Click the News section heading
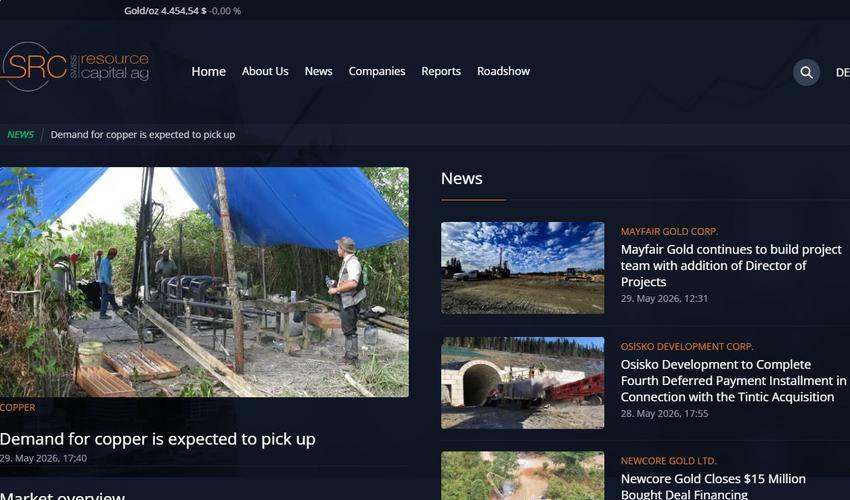 click(x=461, y=178)
